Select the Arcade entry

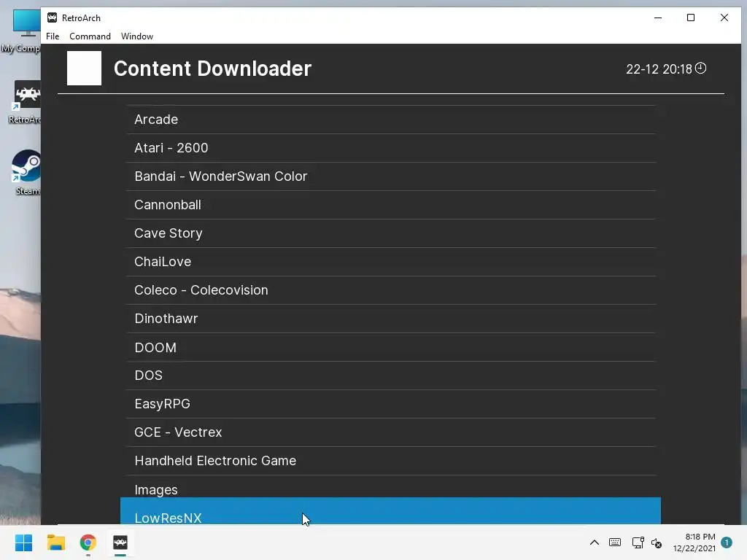[391, 120]
